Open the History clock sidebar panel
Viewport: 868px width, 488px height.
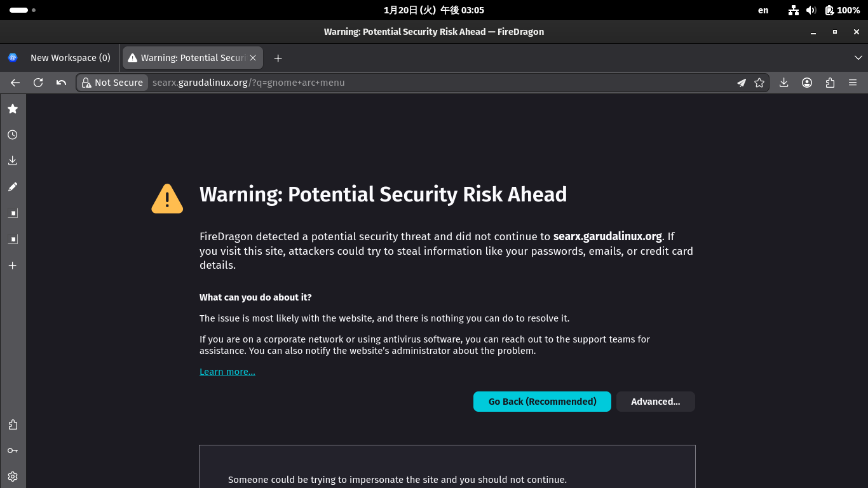(13, 135)
